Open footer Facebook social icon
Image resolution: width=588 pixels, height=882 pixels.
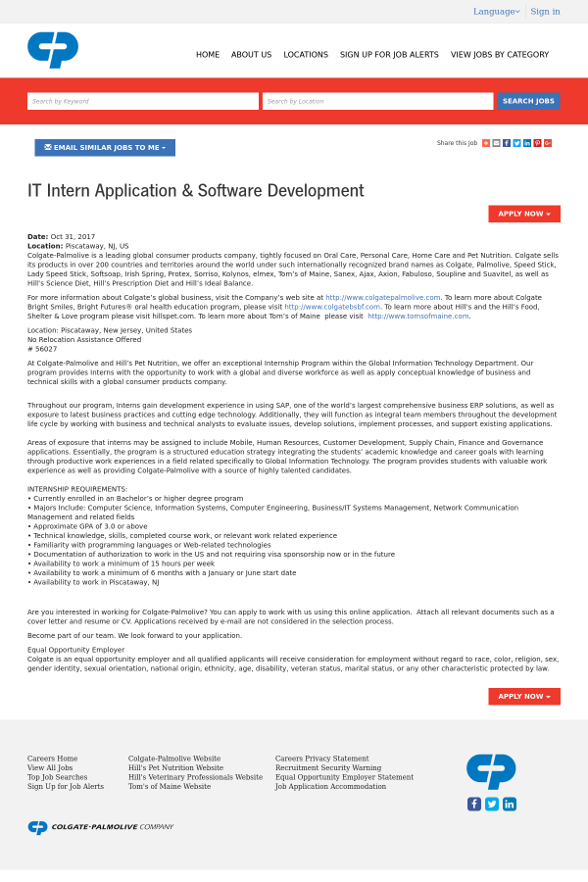[x=474, y=804]
